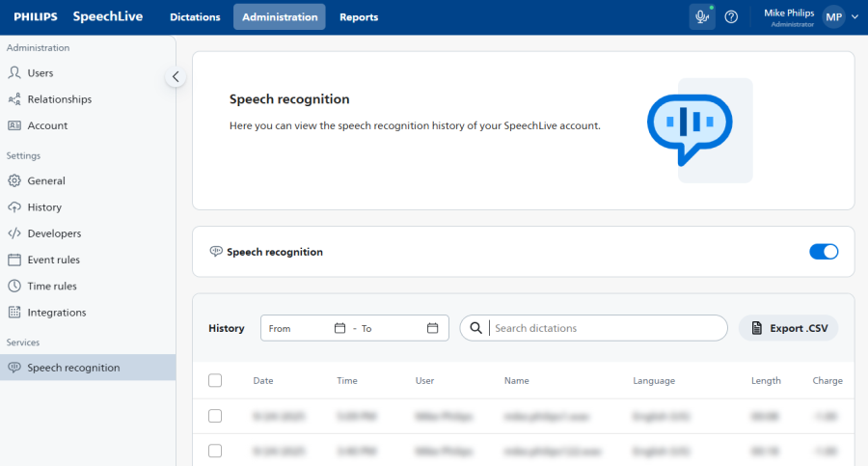The image size is (868, 466).
Task: Select the Administration tab
Action: pos(280,17)
